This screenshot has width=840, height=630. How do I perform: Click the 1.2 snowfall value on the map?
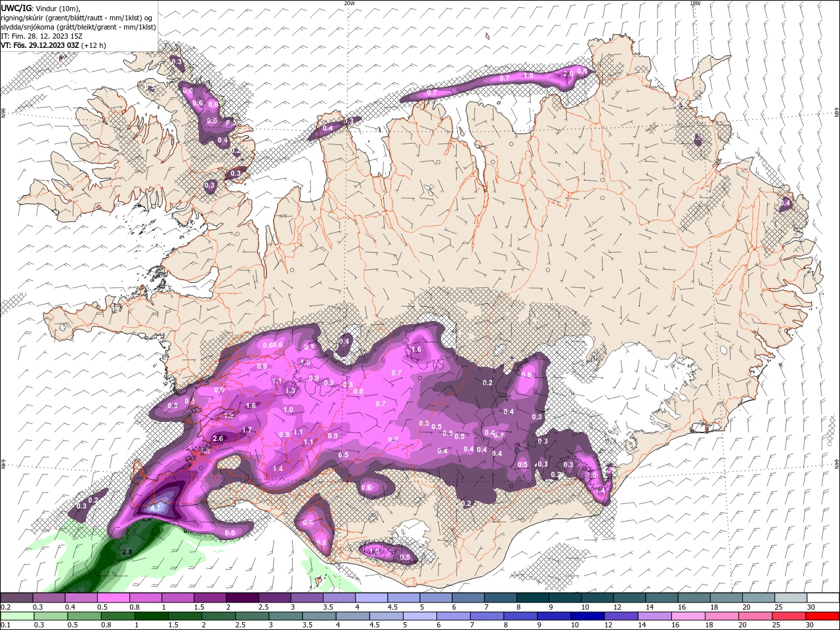click(229, 415)
